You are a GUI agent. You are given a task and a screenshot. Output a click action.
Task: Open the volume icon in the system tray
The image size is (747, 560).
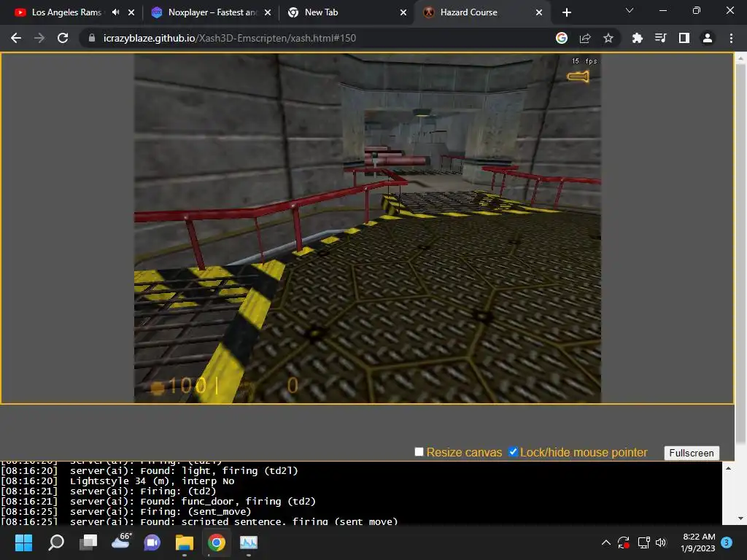(x=661, y=542)
